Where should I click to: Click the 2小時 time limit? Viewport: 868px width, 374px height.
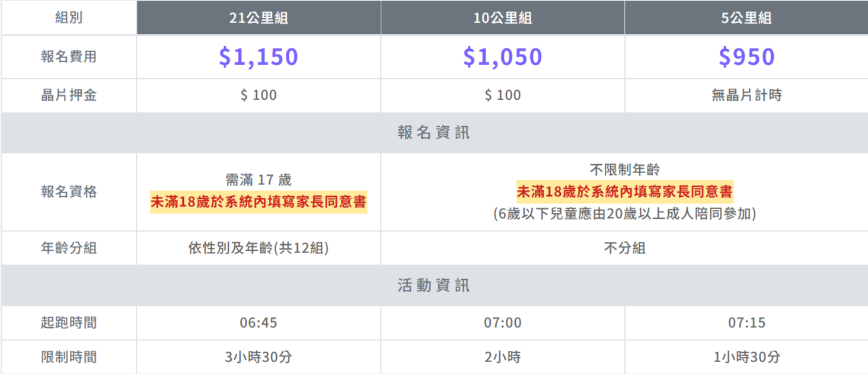point(503,357)
